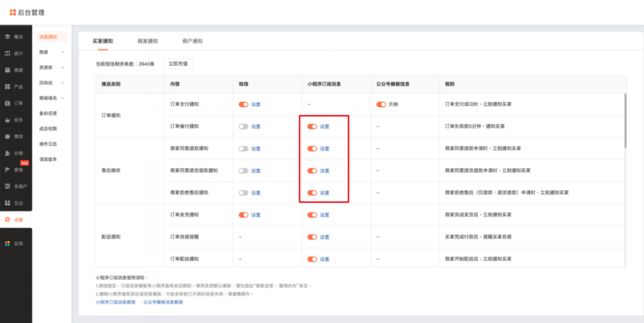Toggle mini-program subscription for 商家同意退货退款通知
The width and height of the screenshot is (644, 323).
point(312,171)
